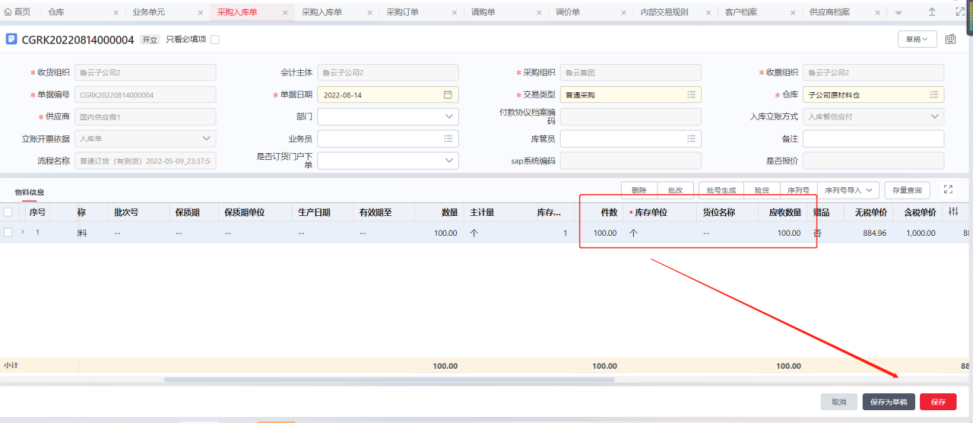Open the 供应商档案 tab
Image resolution: width=973 pixels, height=423 pixels.
coord(829,12)
